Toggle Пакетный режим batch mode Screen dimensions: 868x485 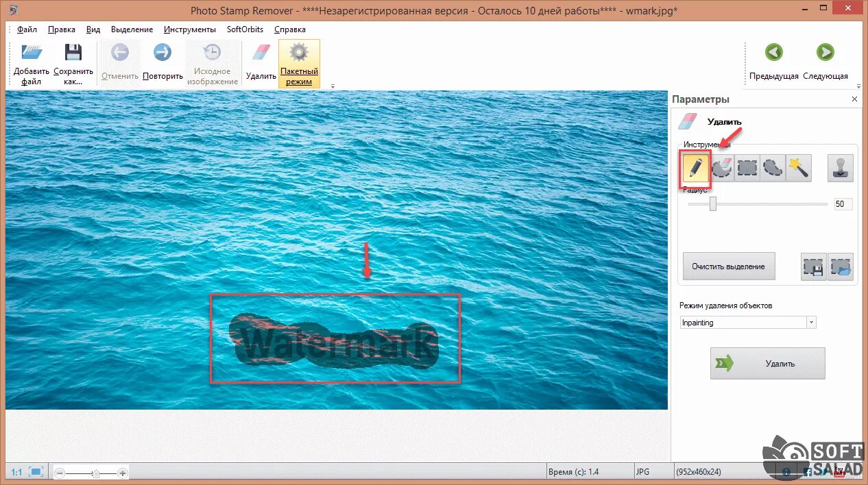click(299, 64)
